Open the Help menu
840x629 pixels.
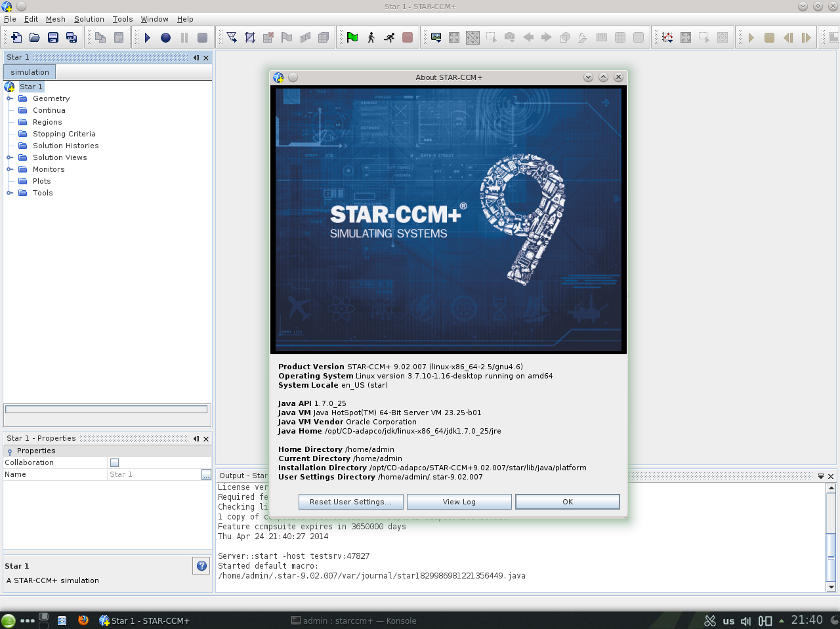(185, 19)
